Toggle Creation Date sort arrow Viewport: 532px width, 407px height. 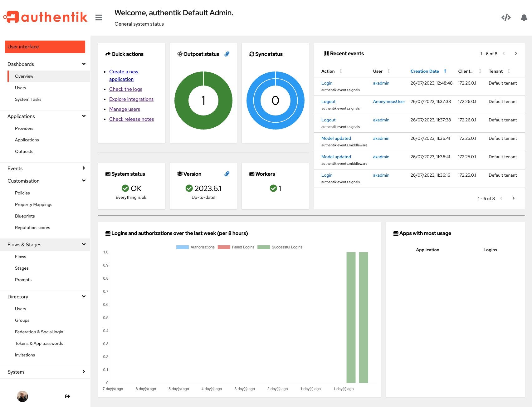445,71
